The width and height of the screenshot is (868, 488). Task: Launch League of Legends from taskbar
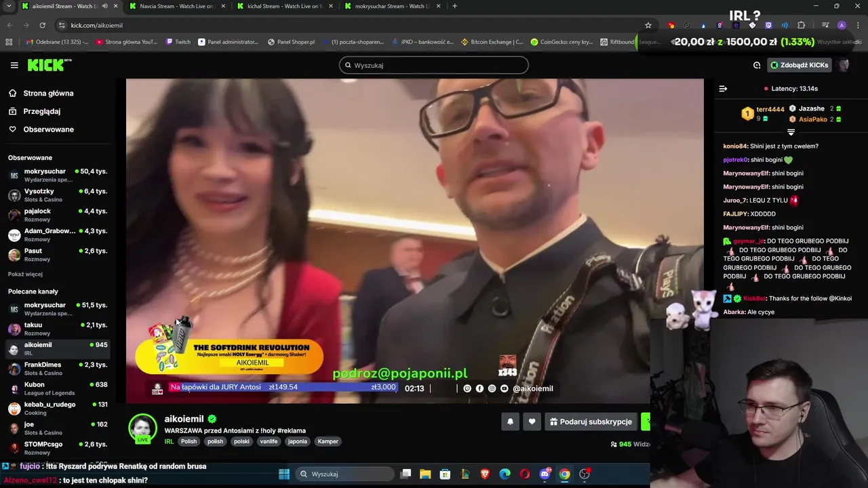point(465,474)
